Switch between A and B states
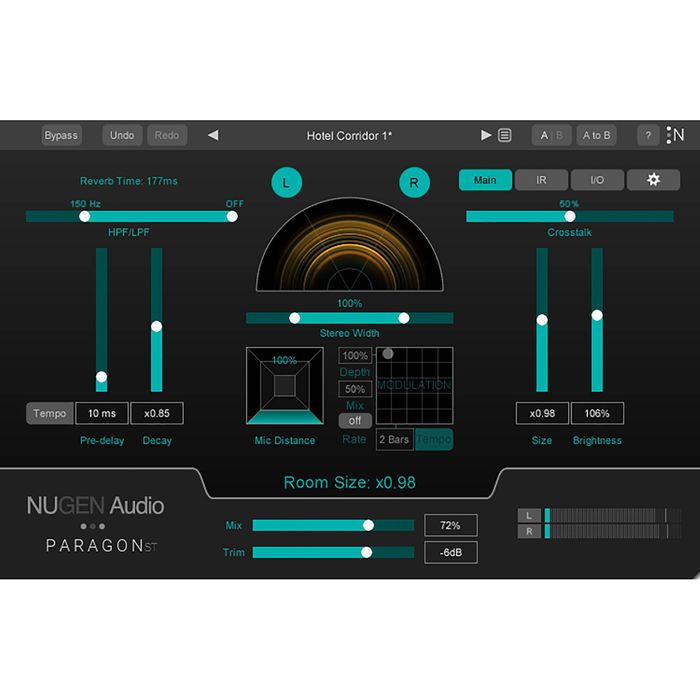 tap(552, 135)
